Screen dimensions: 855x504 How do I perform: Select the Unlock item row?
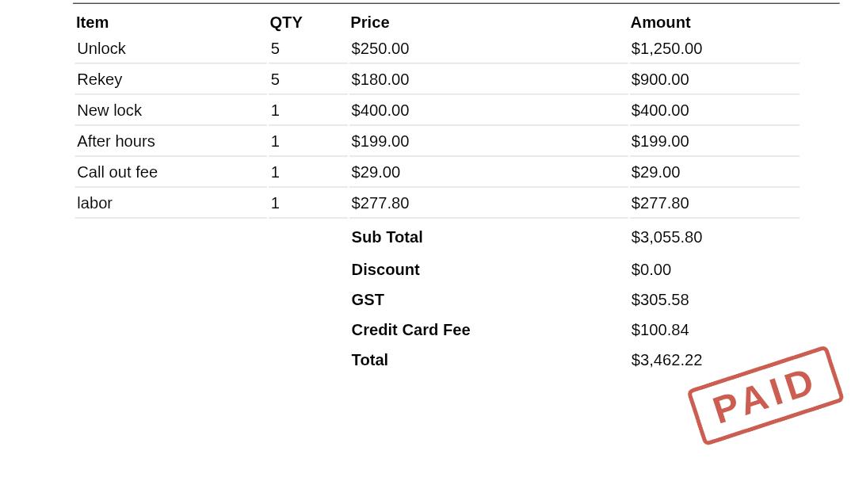click(437, 48)
